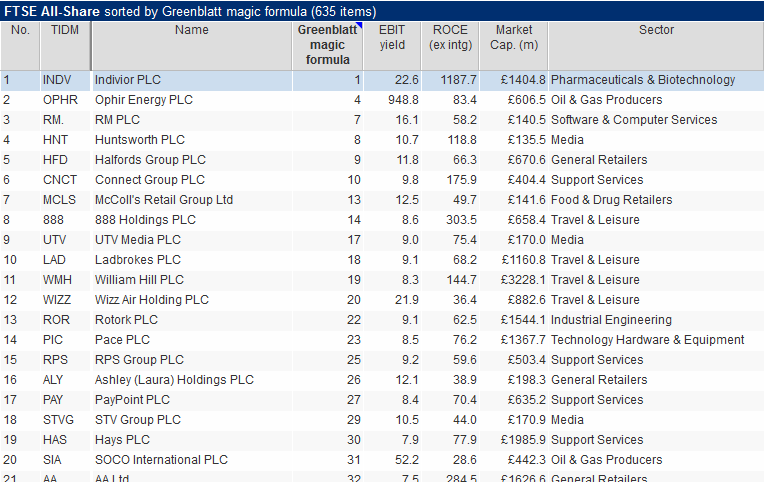The image size is (764, 482).
Task: Sort by the TIDM column header
Action: click(65, 46)
